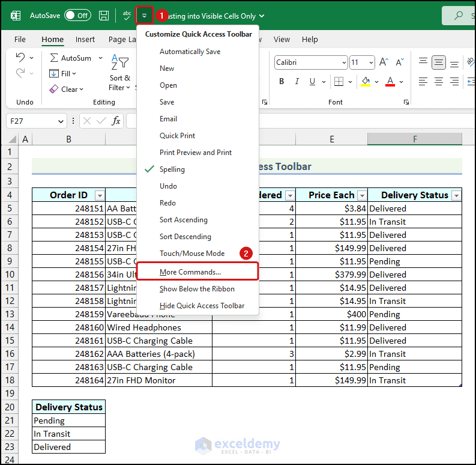476x465 pixels.
Task: Expand the Font Color dropdown arrow
Action: pyautogui.click(x=402, y=82)
